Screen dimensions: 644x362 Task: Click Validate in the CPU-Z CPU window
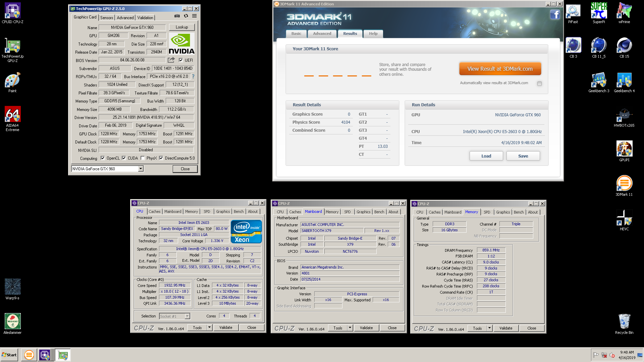(226, 327)
